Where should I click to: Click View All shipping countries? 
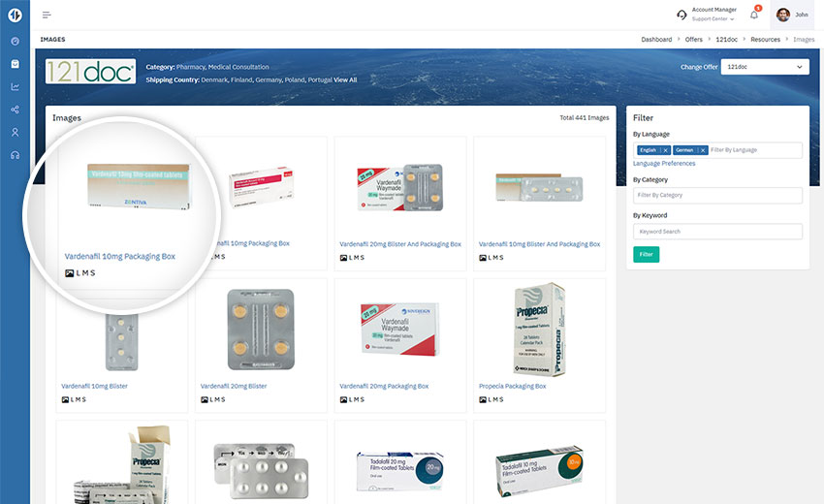(345, 79)
